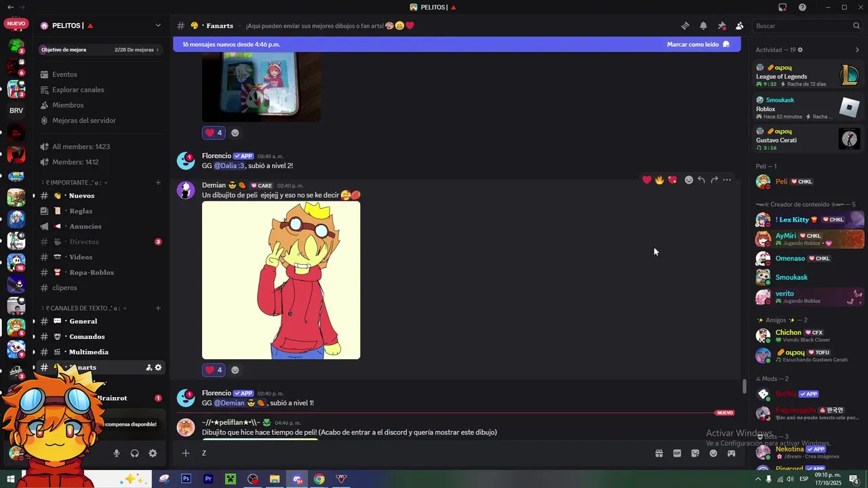The image size is (868, 488).
Task: Click the Demian username
Action: click(214, 185)
